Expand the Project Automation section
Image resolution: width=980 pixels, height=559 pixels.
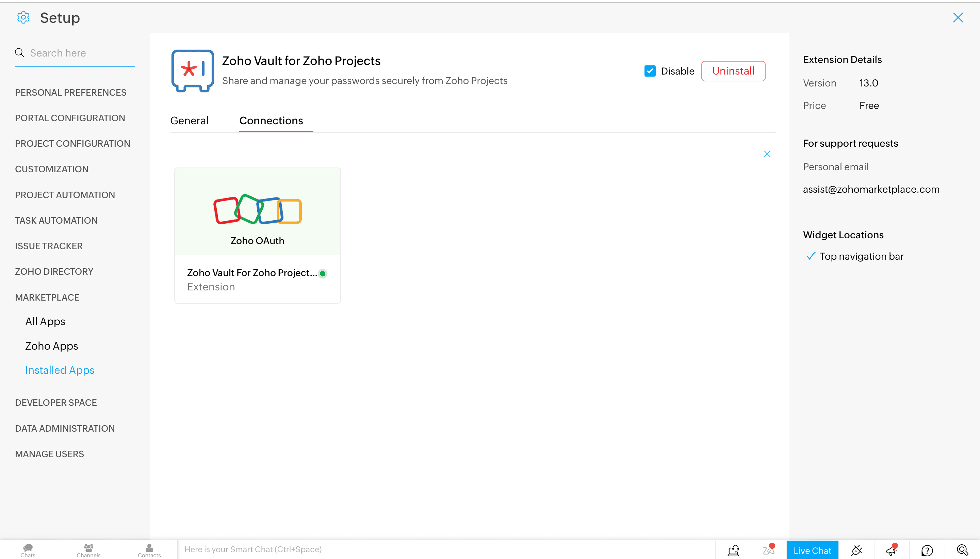(x=65, y=195)
